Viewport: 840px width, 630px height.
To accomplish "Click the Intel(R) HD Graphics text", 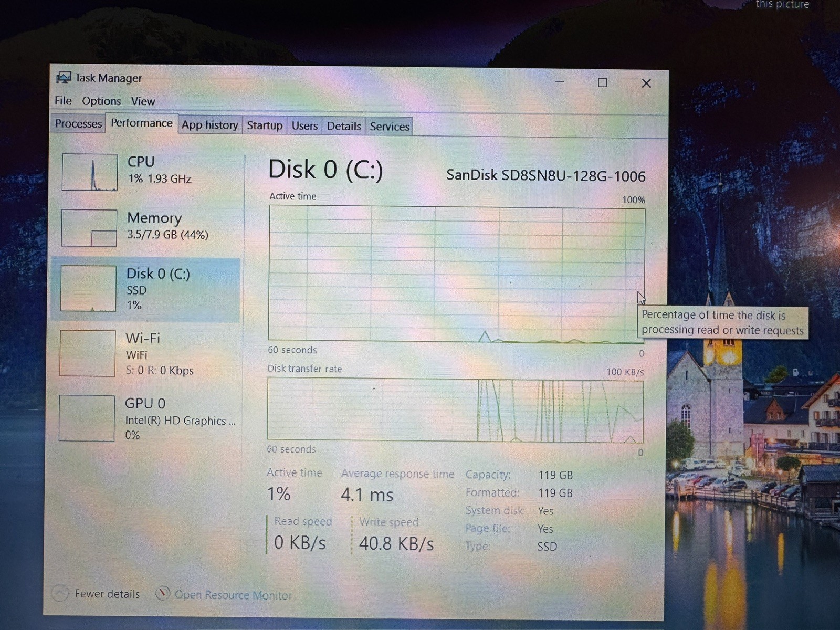I will pos(180,421).
